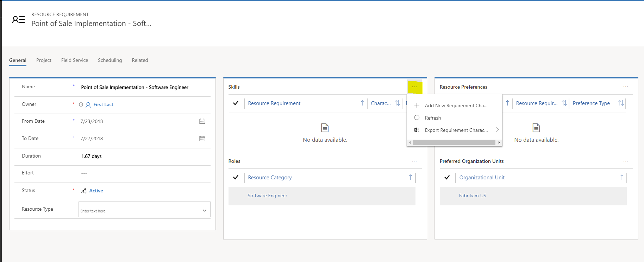
Task: Click right scroll arrow in popup menu
Action: coord(499,142)
